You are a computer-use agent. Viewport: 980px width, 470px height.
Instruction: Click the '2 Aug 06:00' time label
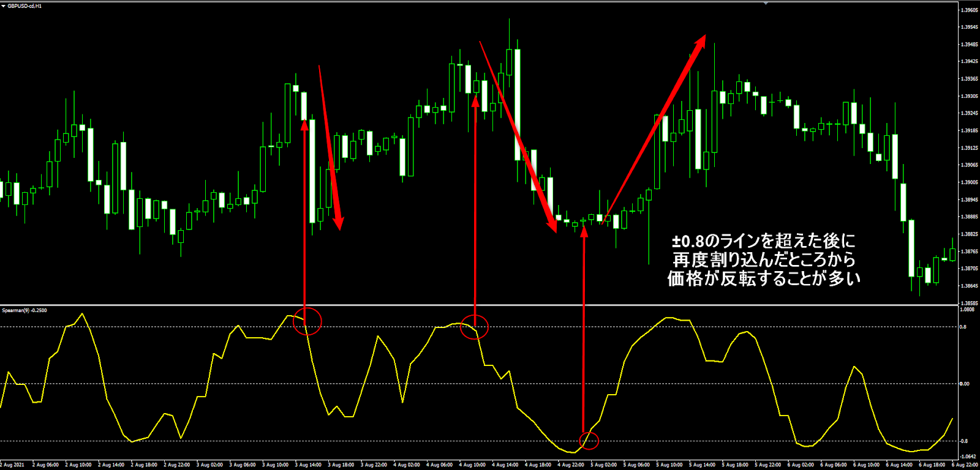(45, 465)
